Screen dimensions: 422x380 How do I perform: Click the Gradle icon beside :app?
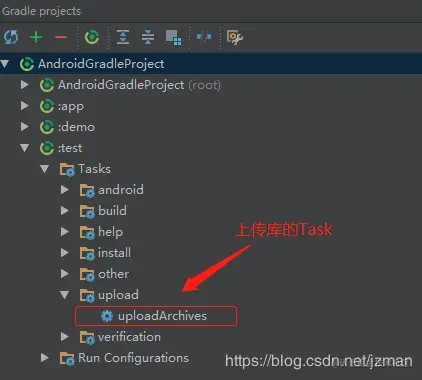47,106
